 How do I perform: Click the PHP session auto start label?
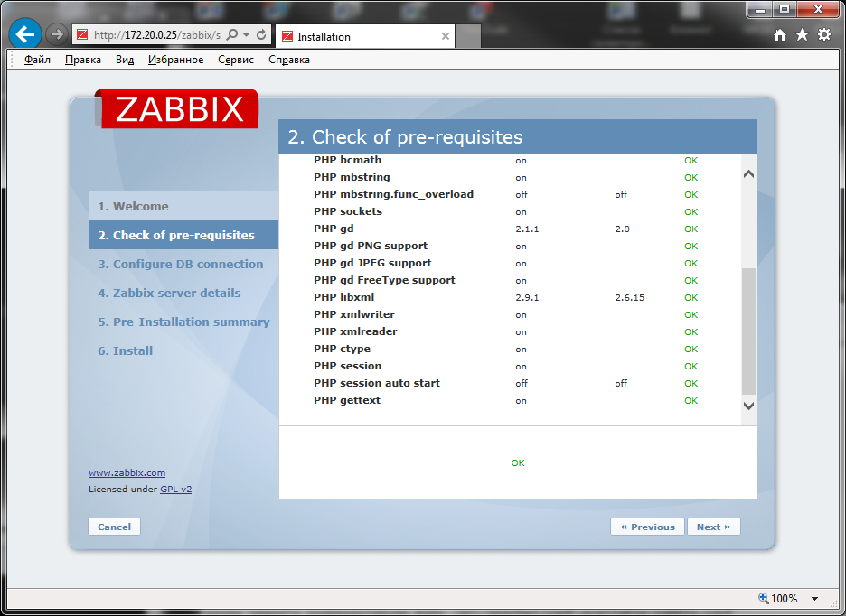pos(377,383)
